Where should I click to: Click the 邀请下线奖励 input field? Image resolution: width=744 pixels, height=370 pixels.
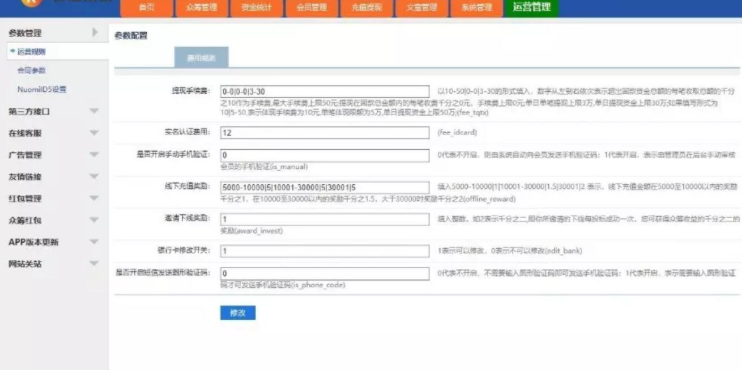(x=325, y=219)
